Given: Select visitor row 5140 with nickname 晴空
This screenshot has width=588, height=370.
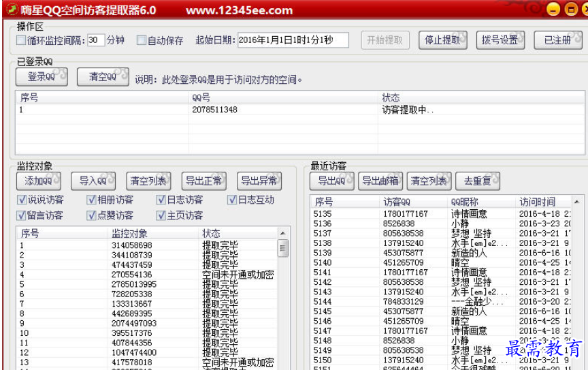Looking at the screenshot, I should [441, 262].
